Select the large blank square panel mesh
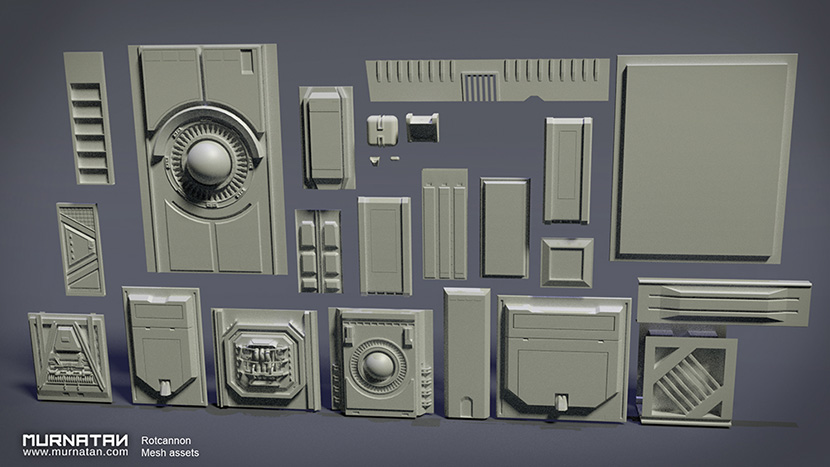This screenshot has height=467, width=830. (704, 157)
